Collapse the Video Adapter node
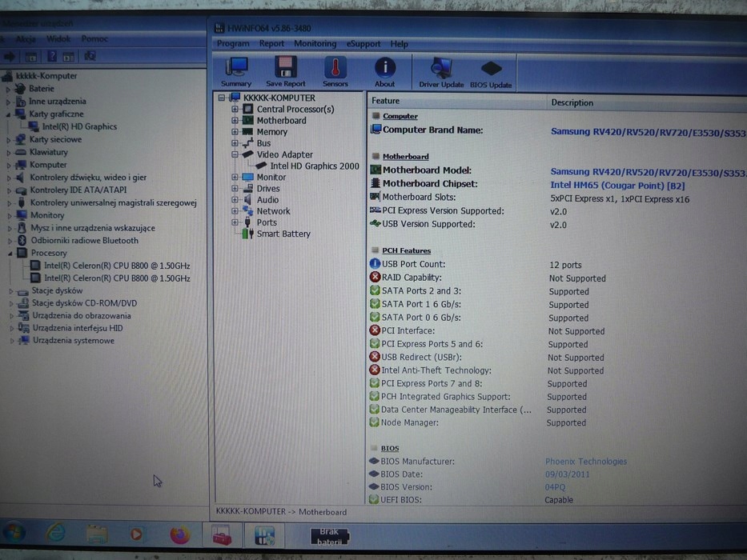The height and width of the screenshot is (560, 747). click(x=235, y=154)
